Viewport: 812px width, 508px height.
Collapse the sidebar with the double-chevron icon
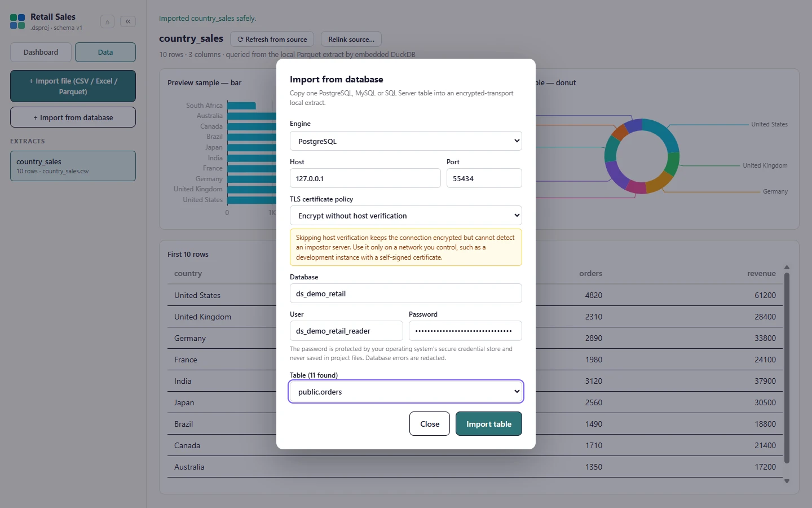pyautogui.click(x=128, y=21)
